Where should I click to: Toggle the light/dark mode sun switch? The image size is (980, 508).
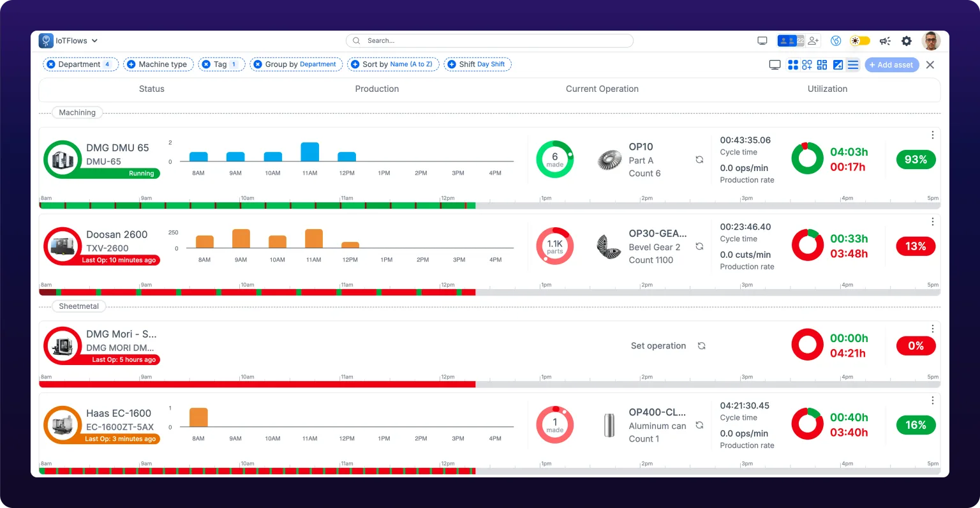click(x=859, y=41)
